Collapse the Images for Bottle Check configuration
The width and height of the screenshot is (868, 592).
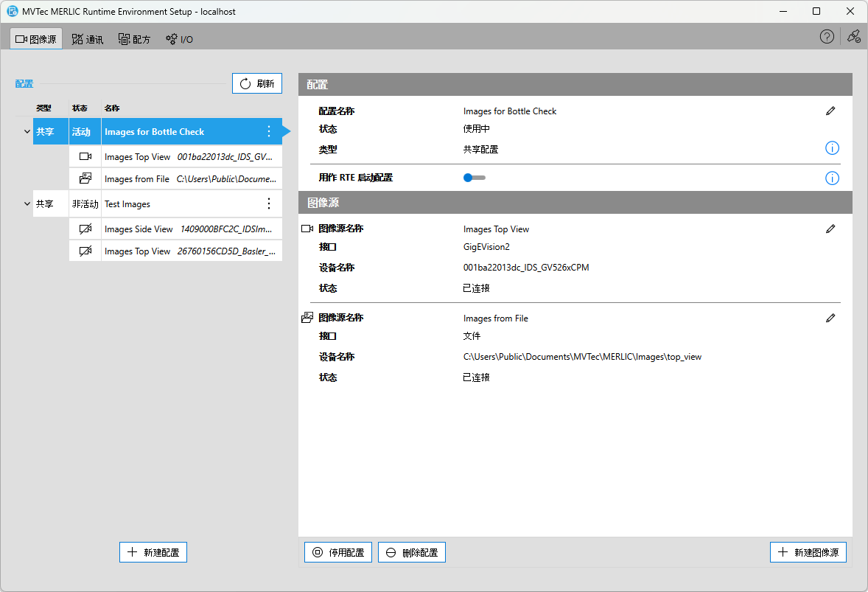pos(27,132)
